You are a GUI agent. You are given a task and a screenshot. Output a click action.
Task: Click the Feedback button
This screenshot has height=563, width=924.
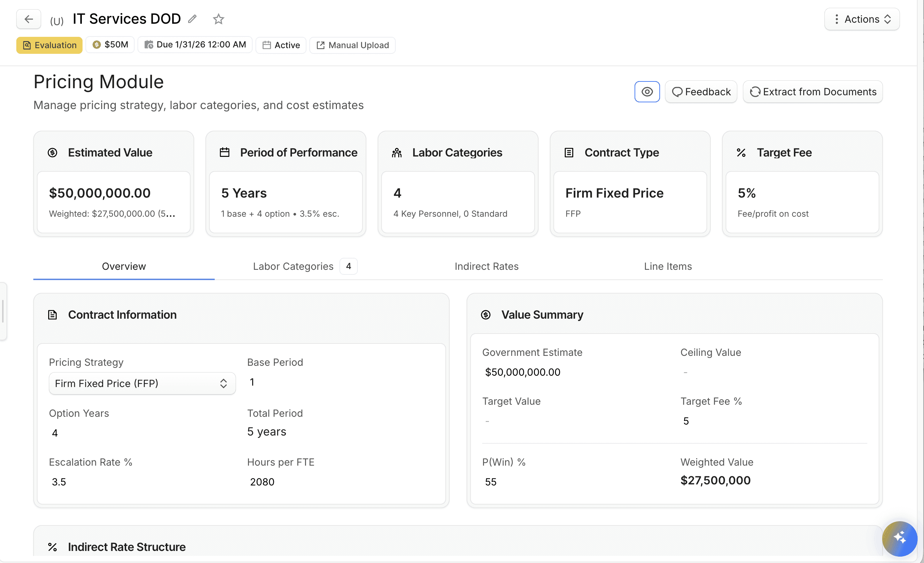coord(701,92)
